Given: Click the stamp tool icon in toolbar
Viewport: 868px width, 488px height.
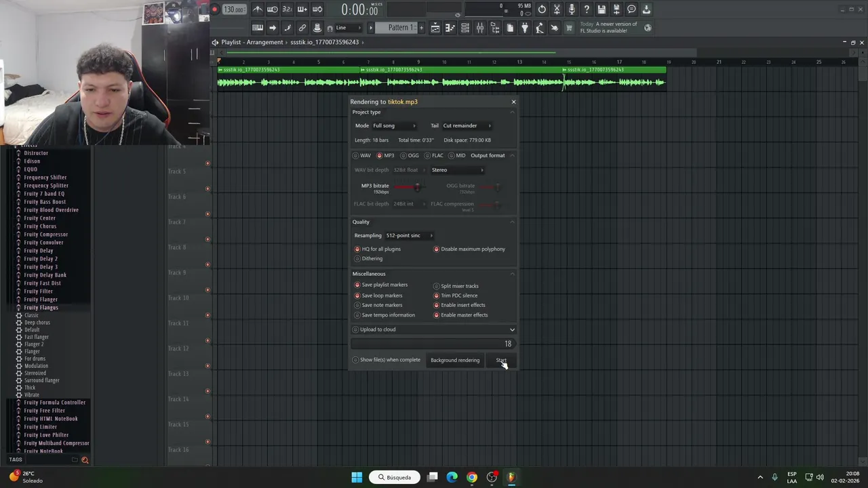Looking at the screenshot, I should tap(317, 28).
